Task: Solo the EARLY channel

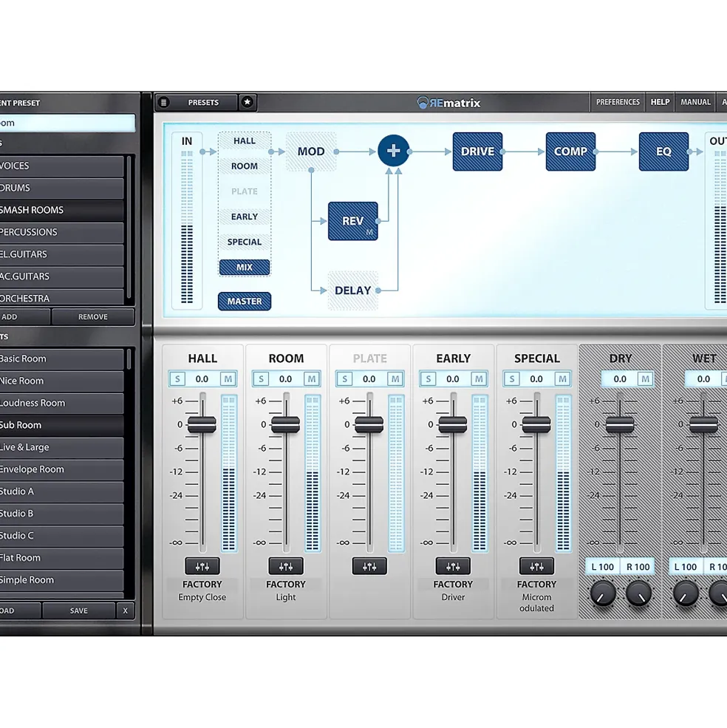Action: tap(428, 379)
